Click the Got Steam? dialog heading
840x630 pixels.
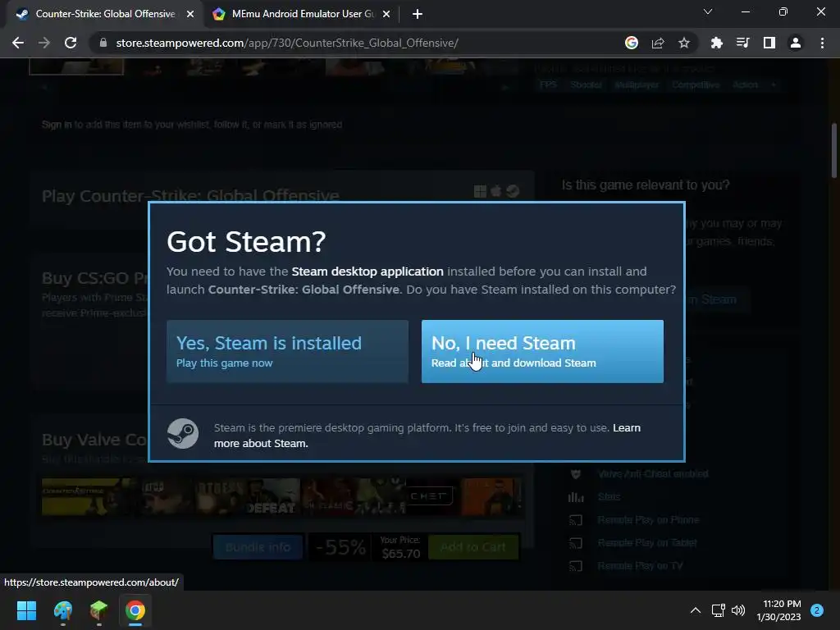tap(246, 242)
